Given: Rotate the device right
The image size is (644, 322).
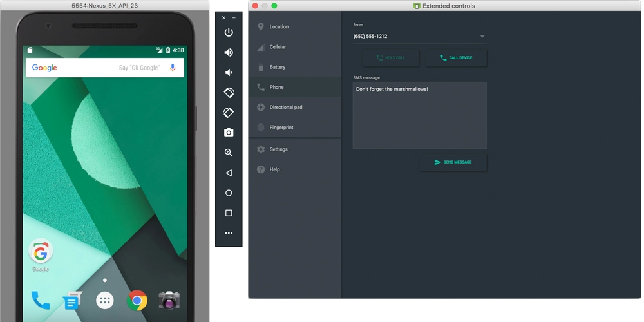Looking at the screenshot, I should (x=229, y=113).
